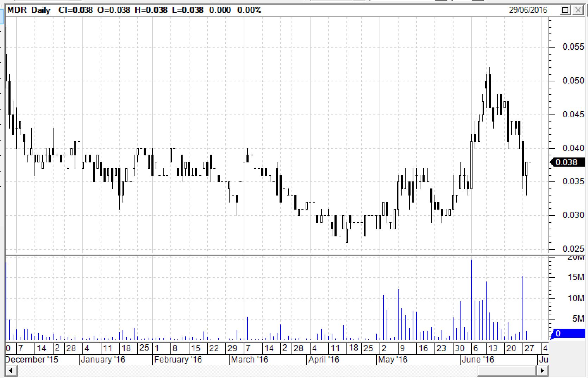The width and height of the screenshot is (588, 378).
Task: Click the May '16 month label
Action: 393,360
